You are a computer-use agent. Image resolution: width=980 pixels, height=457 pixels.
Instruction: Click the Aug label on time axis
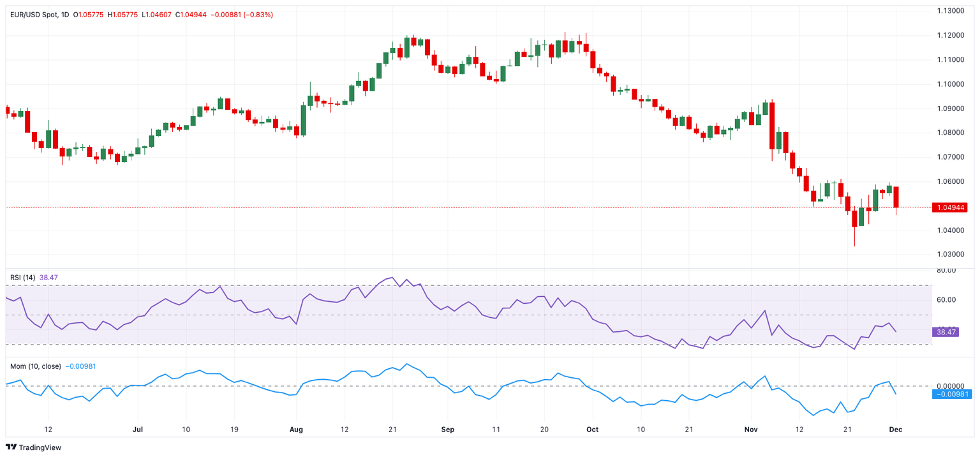296,430
